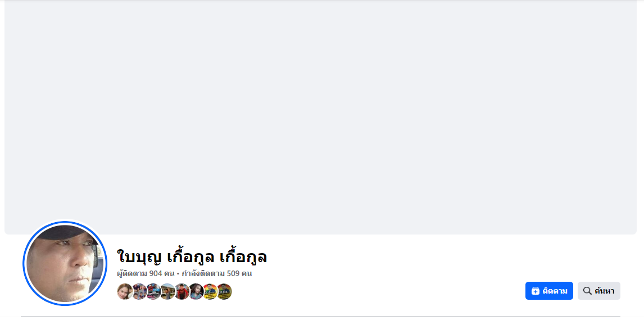Open the fifth follower avatar with red shirt

click(182, 292)
